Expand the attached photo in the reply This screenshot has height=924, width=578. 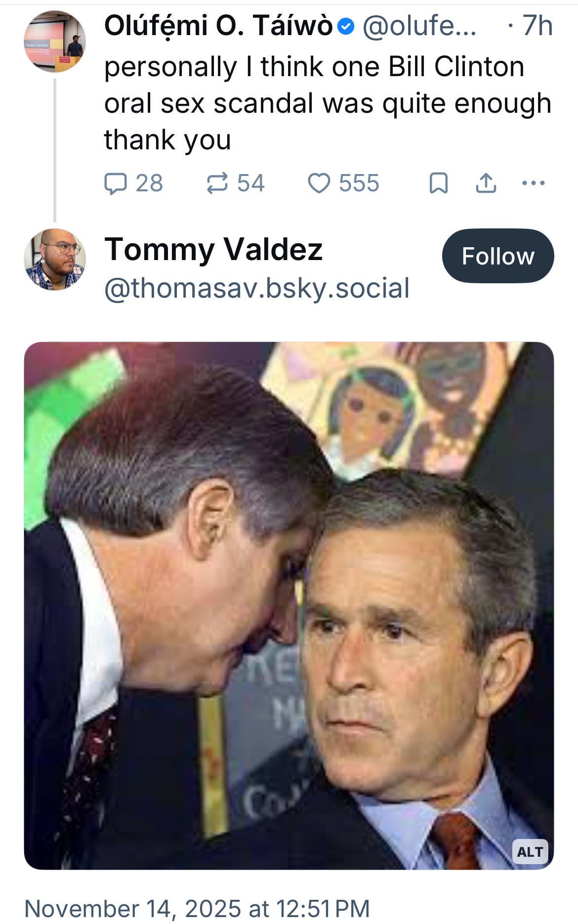tap(289, 606)
